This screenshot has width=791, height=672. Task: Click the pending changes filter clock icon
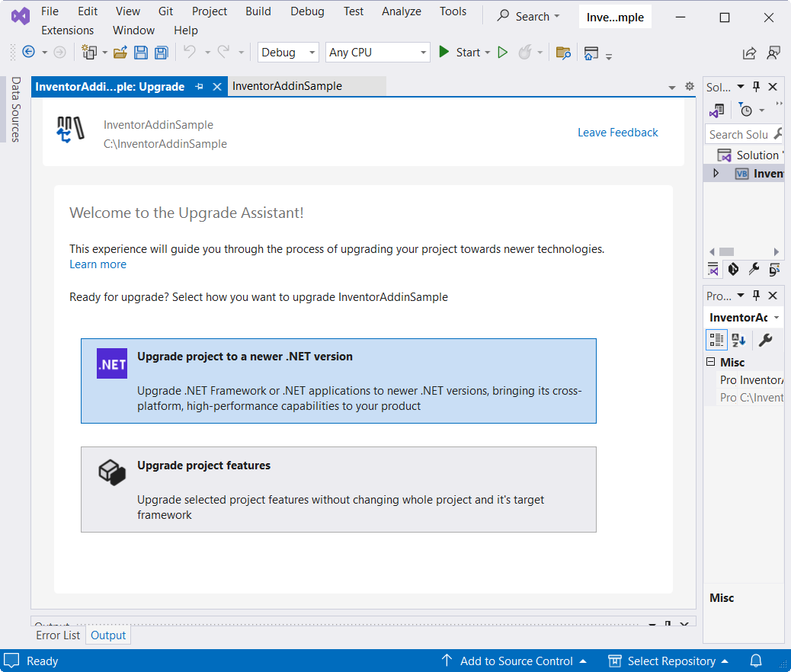(x=745, y=110)
